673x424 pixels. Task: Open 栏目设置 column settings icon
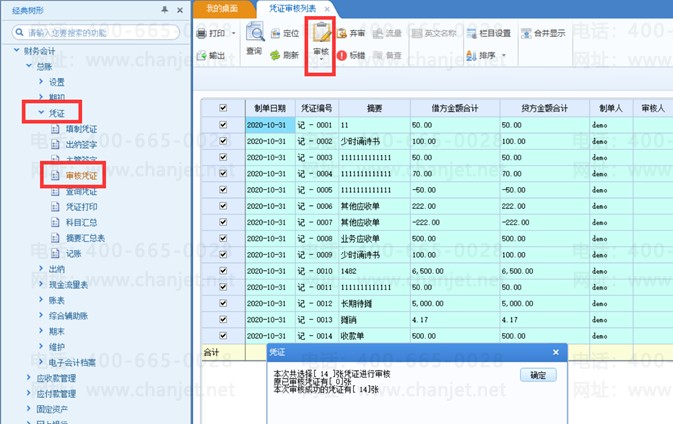pos(472,33)
